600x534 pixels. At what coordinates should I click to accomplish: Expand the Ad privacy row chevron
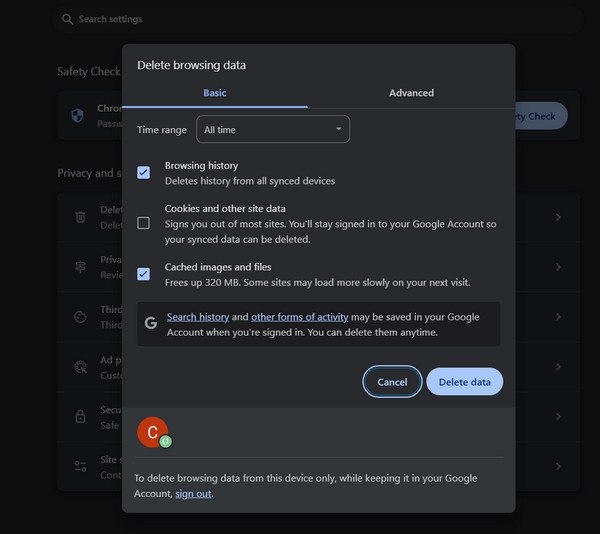pyautogui.click(x=558, y=367)
